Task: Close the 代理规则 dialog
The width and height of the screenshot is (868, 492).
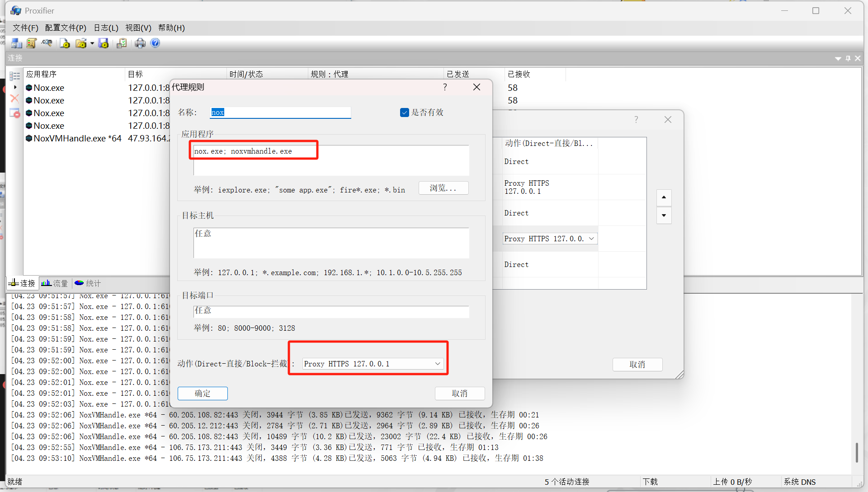Action: click(x=476, y=87)
